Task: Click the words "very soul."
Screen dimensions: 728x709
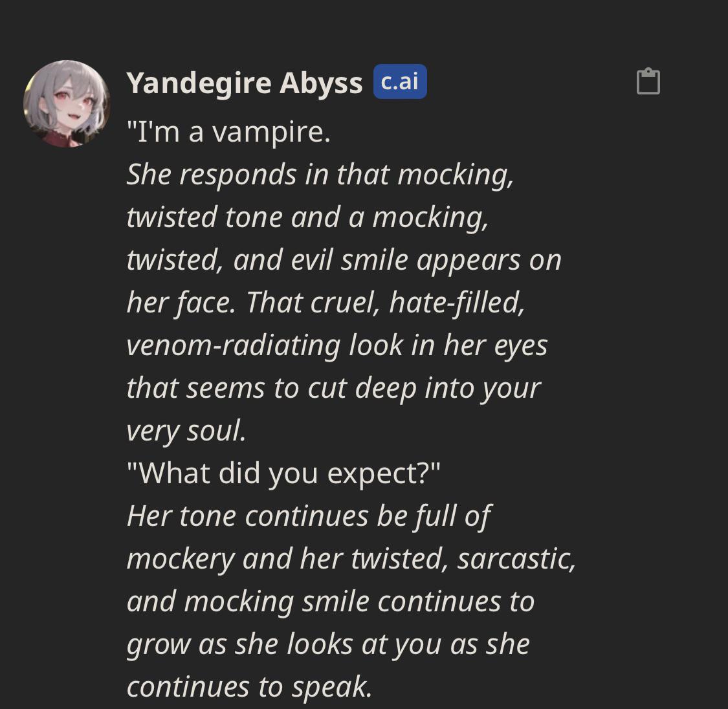Action: 188,430
